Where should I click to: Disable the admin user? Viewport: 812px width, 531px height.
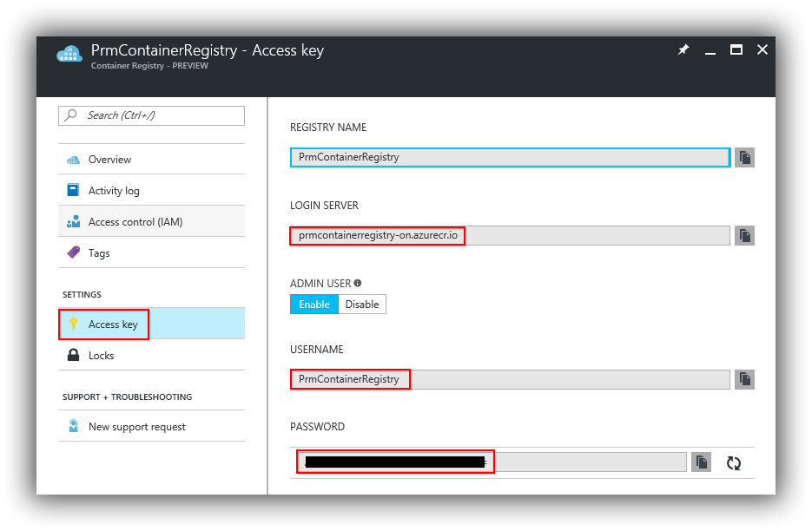tap(362, 305)
